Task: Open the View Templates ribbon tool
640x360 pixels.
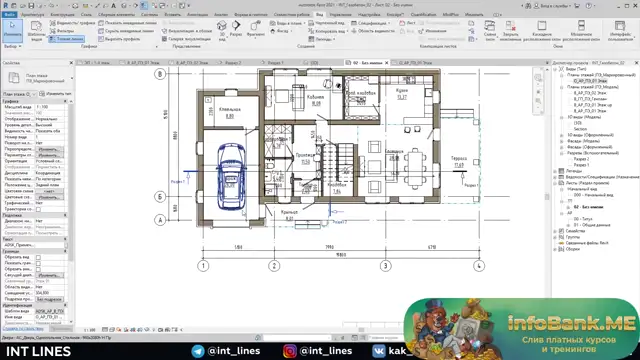Action: [36, 31]
